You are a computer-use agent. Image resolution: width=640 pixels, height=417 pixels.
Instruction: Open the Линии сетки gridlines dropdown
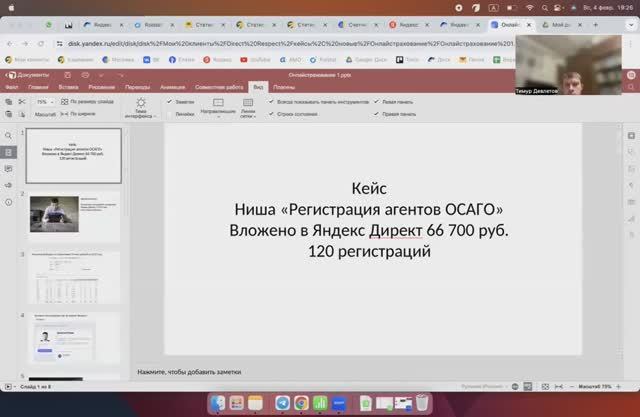pyautogui.click(x=248, y=108)
